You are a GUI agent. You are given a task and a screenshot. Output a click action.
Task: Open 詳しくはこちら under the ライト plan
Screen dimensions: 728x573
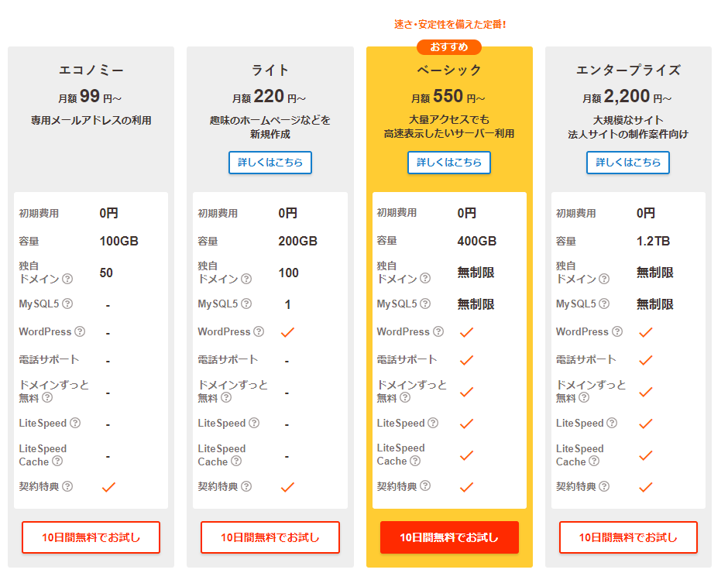coord(270,163)
